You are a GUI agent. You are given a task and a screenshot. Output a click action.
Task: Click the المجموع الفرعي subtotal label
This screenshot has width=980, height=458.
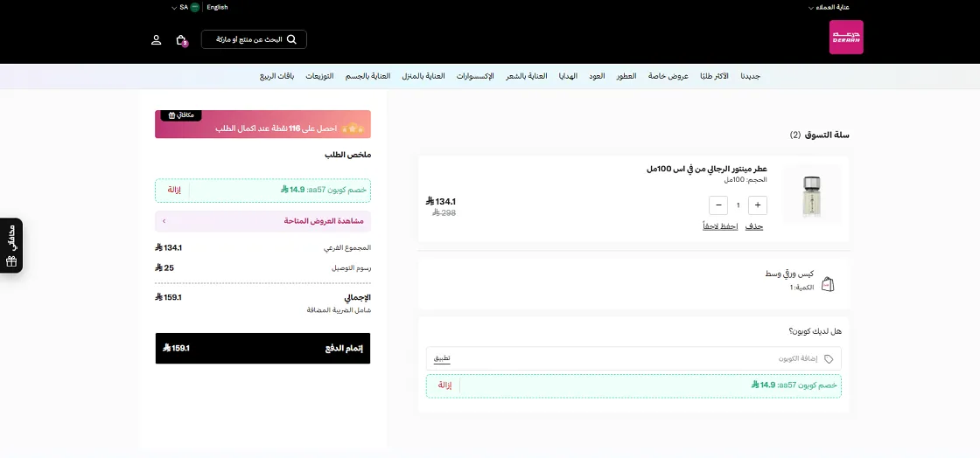pyautogui.click(x=346, y=247)
